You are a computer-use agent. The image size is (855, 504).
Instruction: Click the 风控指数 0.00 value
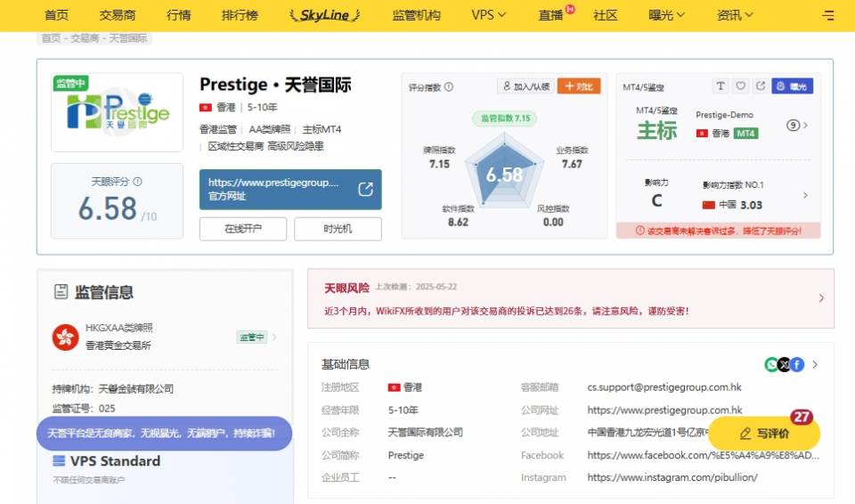(553, 222)
